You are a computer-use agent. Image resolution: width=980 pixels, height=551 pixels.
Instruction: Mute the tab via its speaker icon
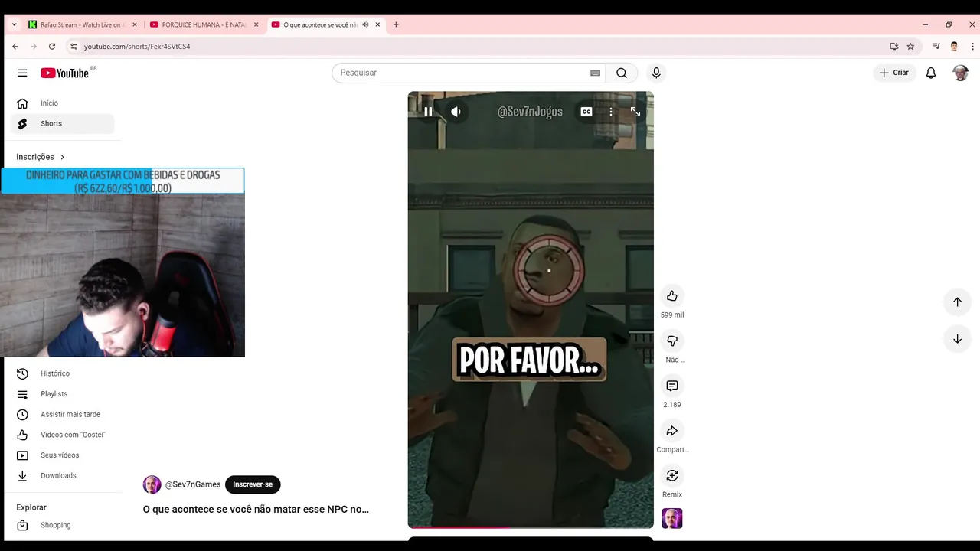[x=365, y=24]
